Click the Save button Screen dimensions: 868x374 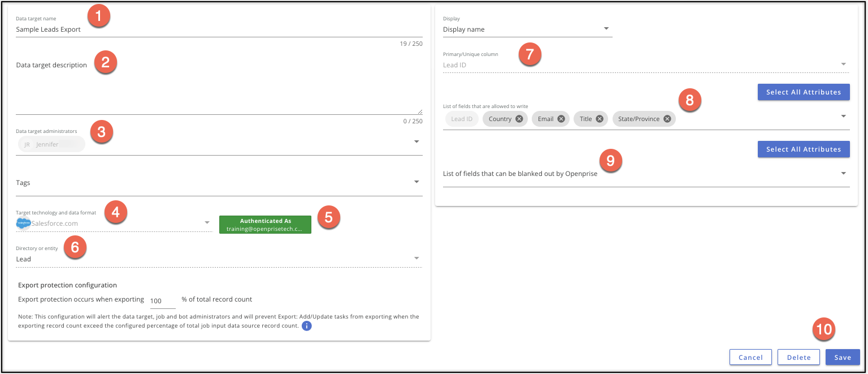coord(843,357)
